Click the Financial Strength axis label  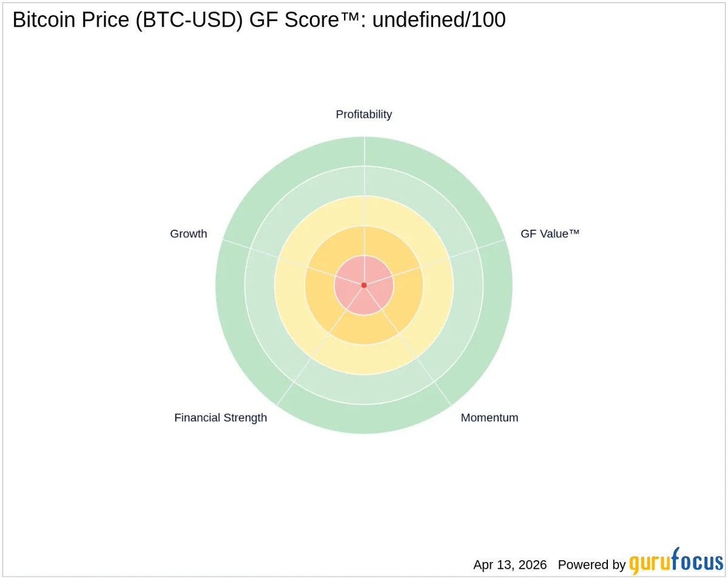(220, 417)
